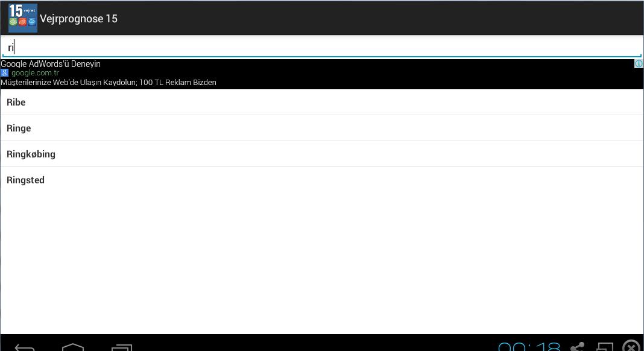The width and height of the screenshot is (644, 351).
Task: Open the recent apps switcher
Action: point(122,347)
